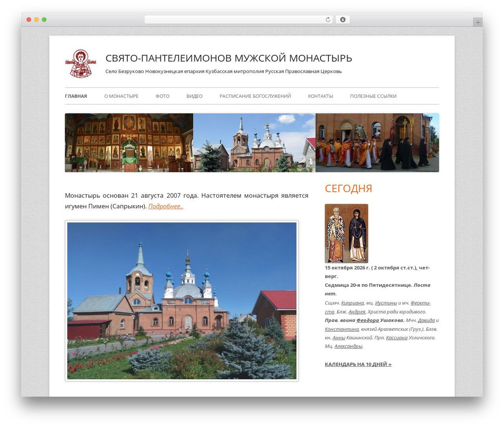Click the Константина saint link
Viewport: 504px width, 427px height.
click(x=342, y=329)
